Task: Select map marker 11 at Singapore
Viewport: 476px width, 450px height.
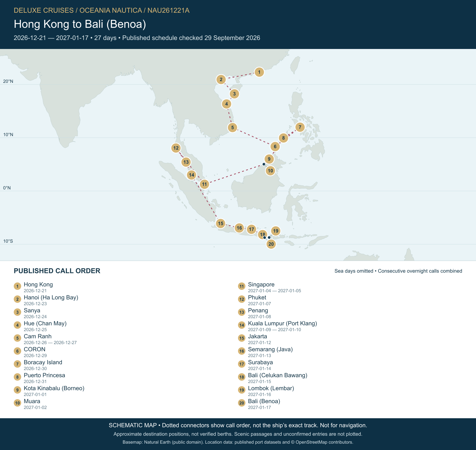Action: point(204,184)
